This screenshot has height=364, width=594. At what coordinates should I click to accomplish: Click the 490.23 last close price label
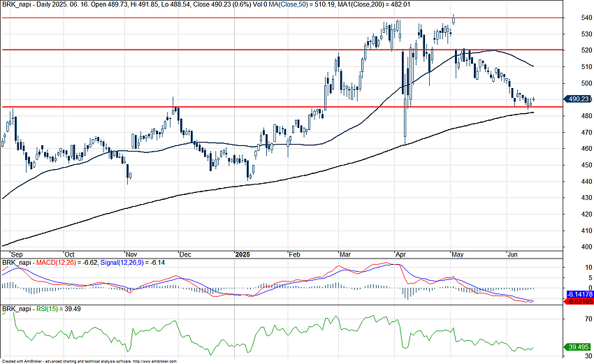tap(577, 100)
